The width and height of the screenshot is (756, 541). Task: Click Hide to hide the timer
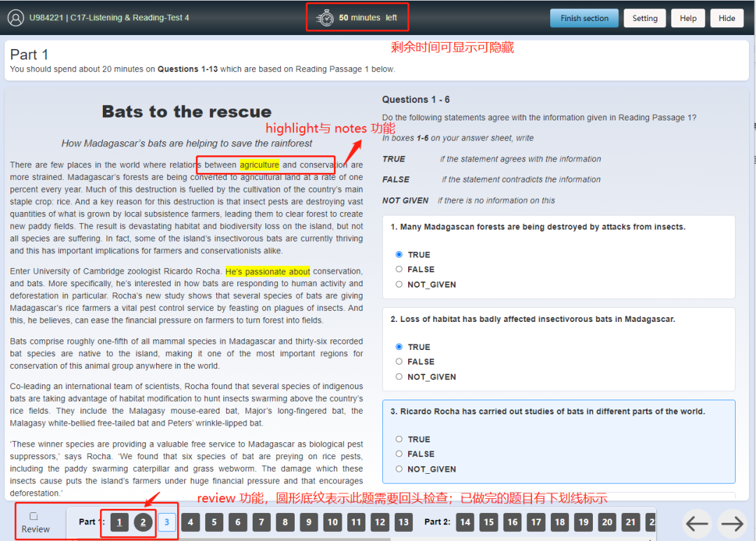click(x=727, y=18)
